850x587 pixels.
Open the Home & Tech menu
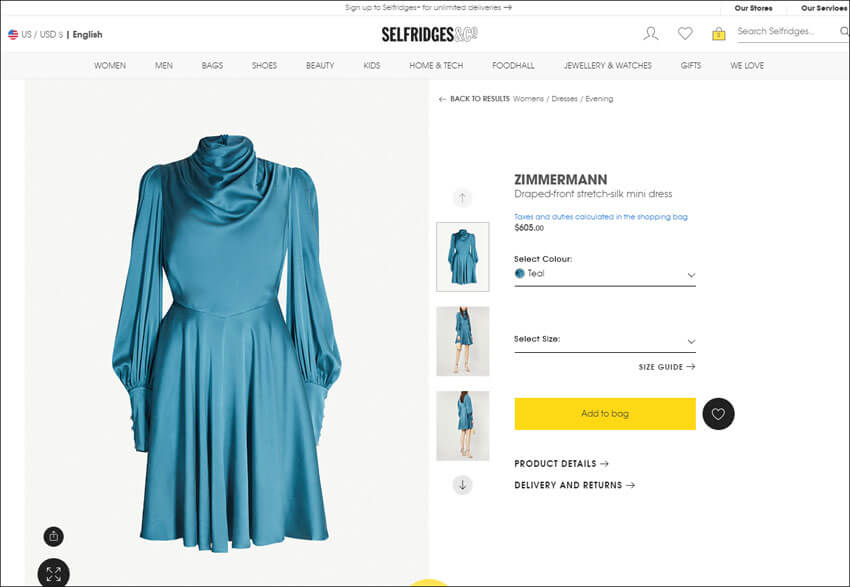[436, 66]
